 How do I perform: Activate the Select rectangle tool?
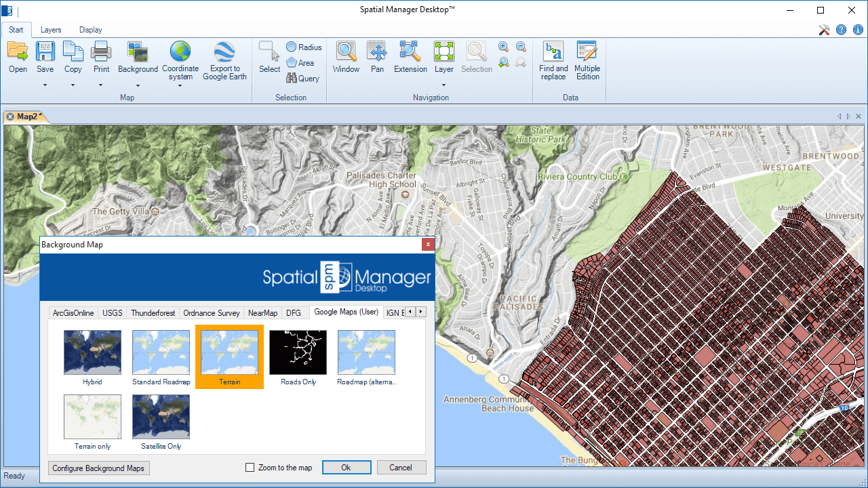coord(269,52)
